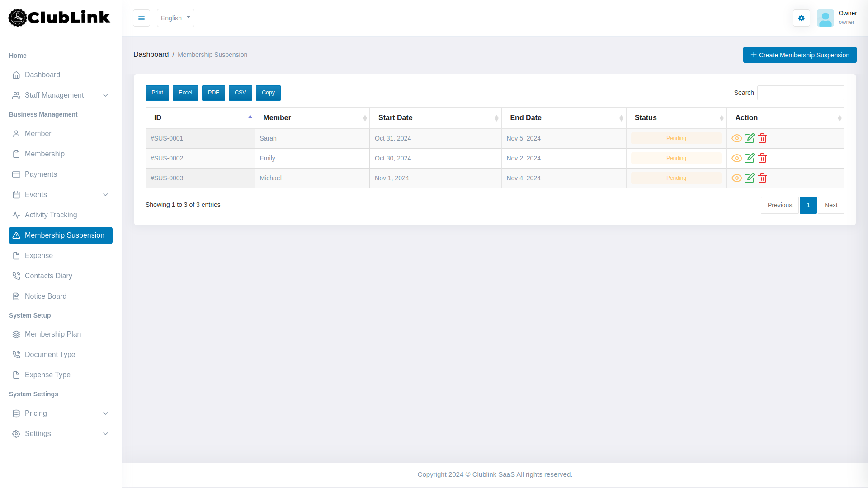Click the Dashboard breadcrumb link
This screenshot has height=488, width=868.
(x=151, y=54)
